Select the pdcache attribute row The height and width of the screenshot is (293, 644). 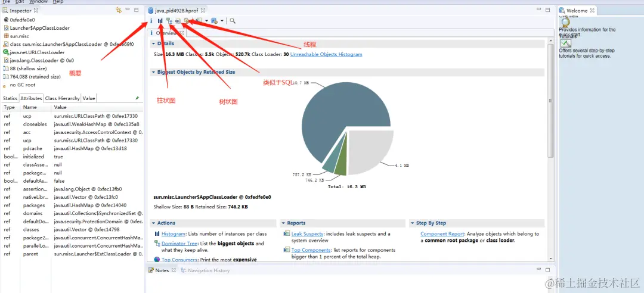(x=73, y=148)
